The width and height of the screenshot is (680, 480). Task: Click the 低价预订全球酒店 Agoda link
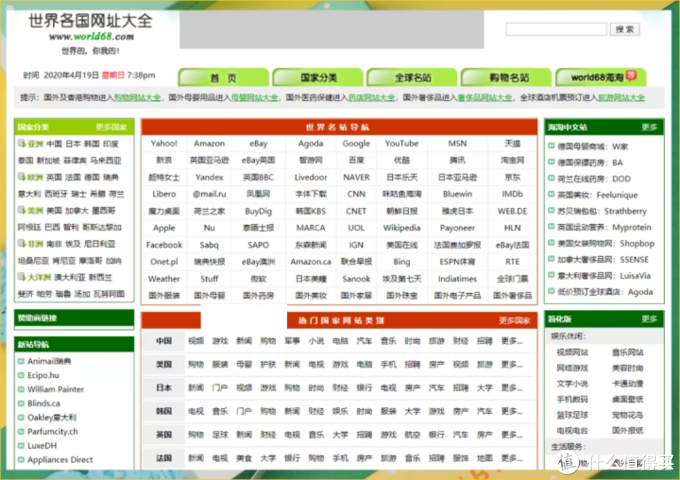coord(605,292)
